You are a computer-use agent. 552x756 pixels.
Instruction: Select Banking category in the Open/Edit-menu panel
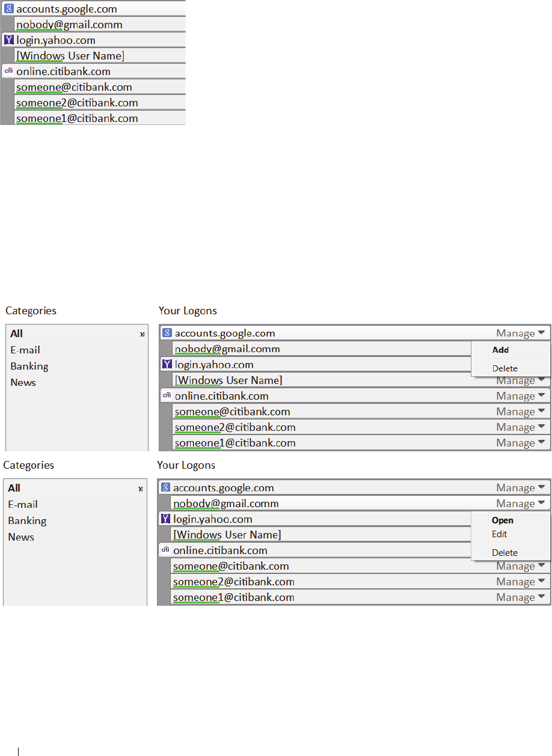pyautogui.click(x=27, y=520)
